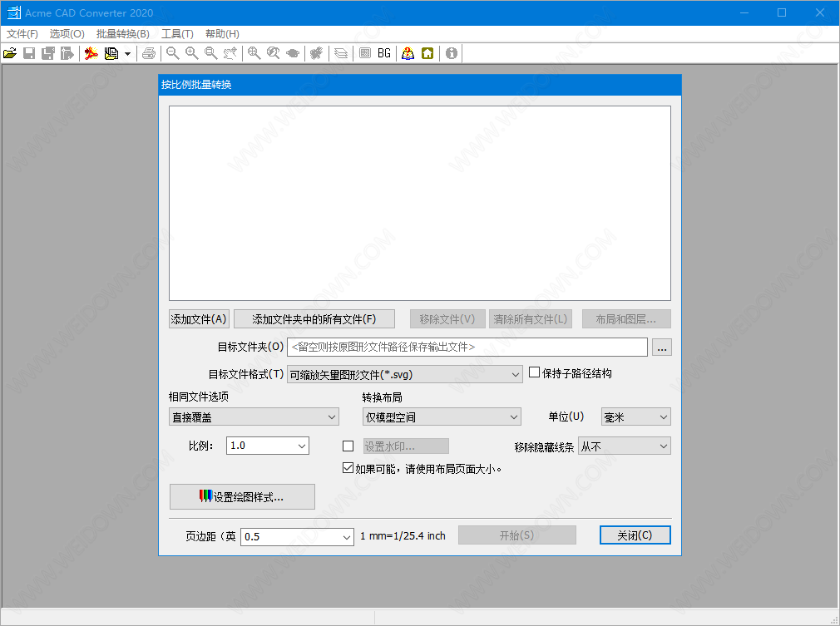Click the 目标文件夹 input field
This screenshot has width=840, height=626.
click(467, 347)
